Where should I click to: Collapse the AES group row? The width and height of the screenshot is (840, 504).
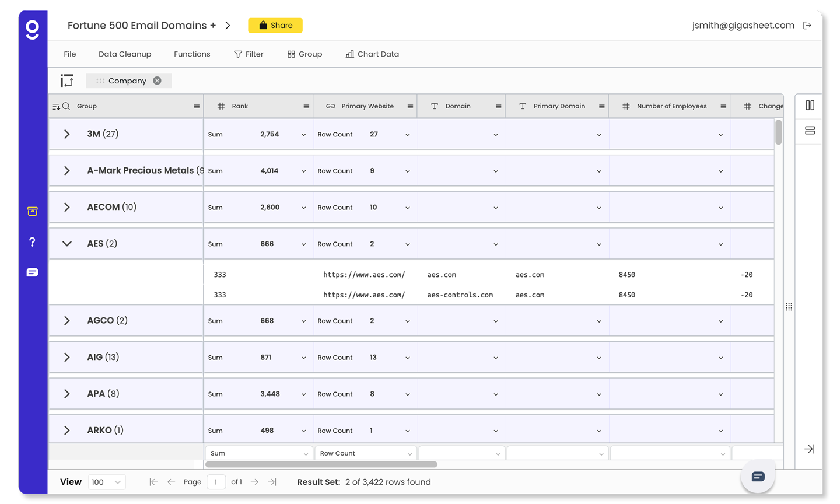point(66,243)
